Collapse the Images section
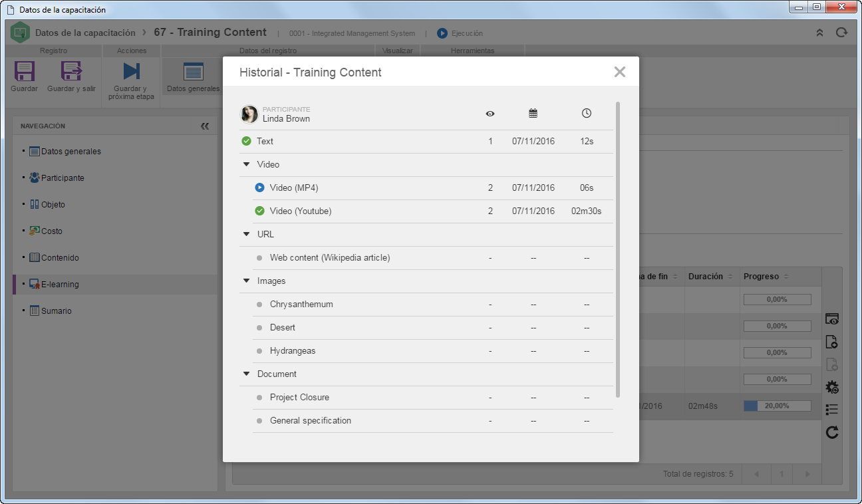The width and height of the screenshot is (862, 504). 246,281
